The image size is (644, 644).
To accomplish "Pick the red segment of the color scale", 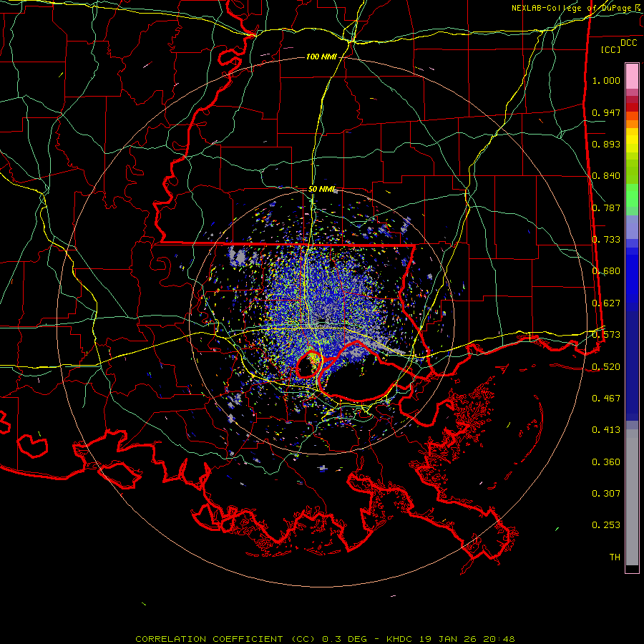I will pos(632,107).
